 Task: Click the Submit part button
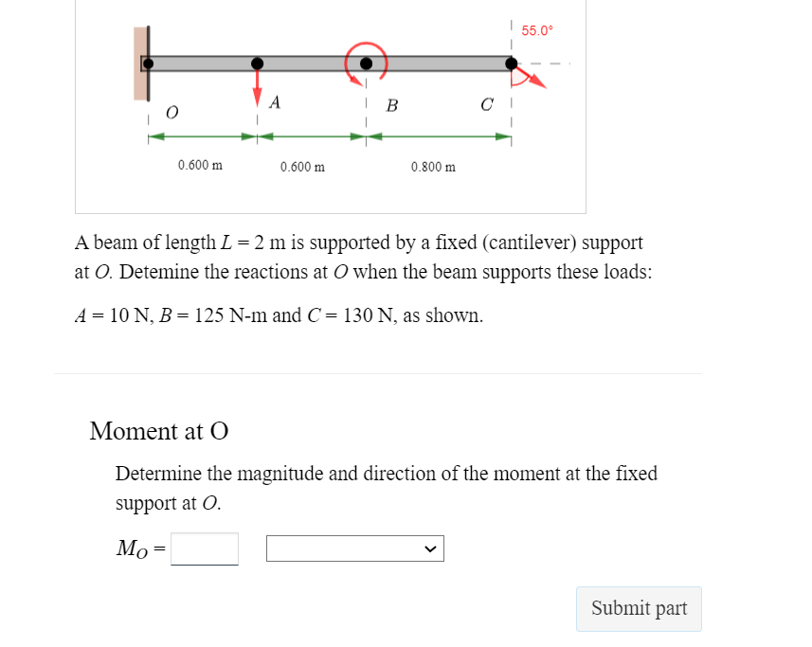click(x=638, y=608)
